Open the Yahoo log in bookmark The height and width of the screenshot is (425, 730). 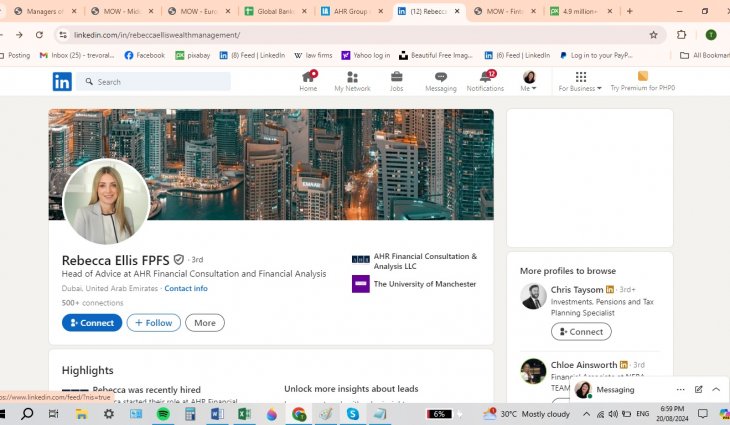(366, 55)
